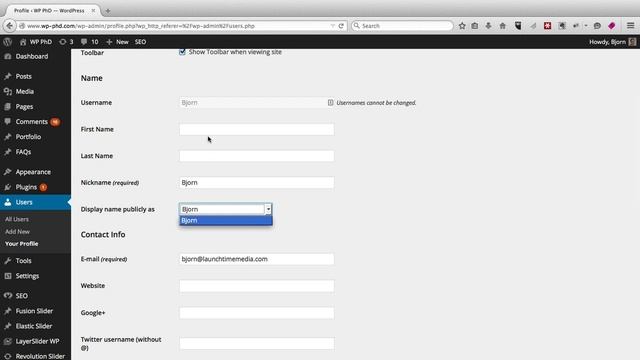Screen dimensions: 640x360
Task: Click the disabled Username field
Action: pos(256,102)
